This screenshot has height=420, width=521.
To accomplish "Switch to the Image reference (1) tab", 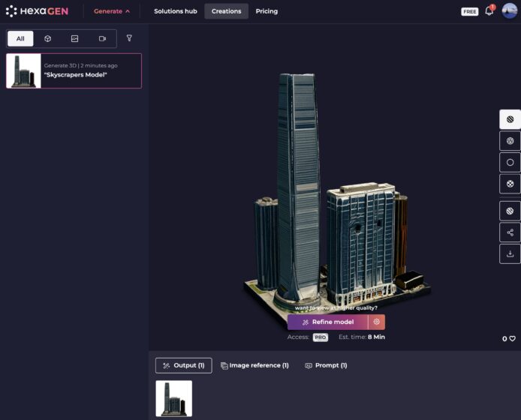I will pyautogui.click(x=254, y=365).
